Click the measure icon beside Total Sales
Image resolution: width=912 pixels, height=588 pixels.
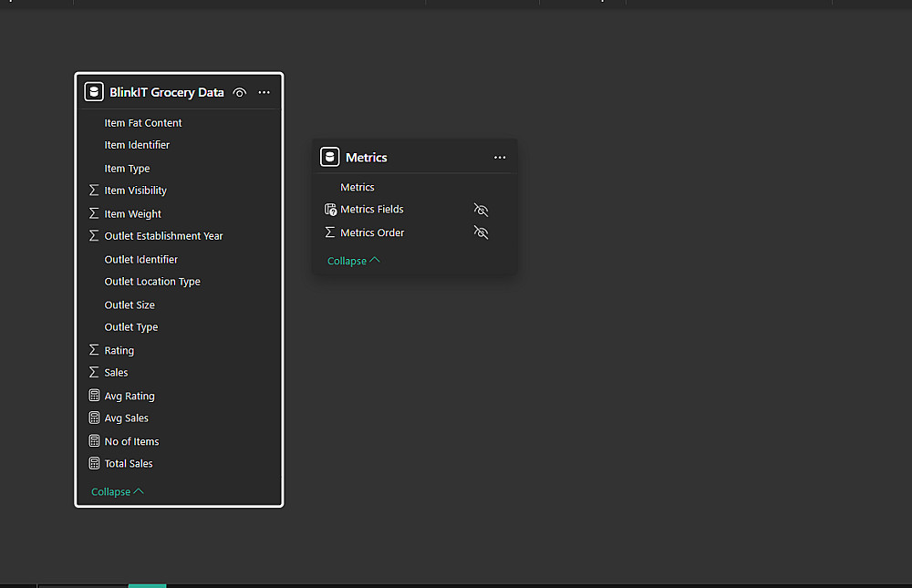click(94, 463)
